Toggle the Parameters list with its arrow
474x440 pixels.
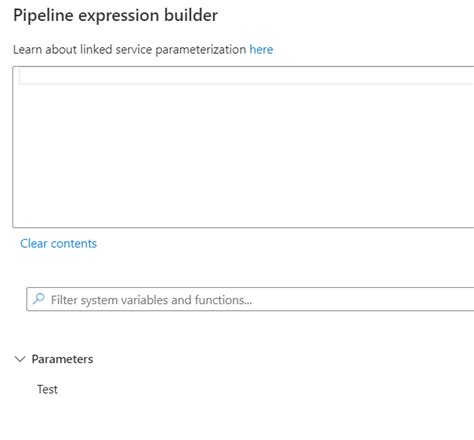pyautogui.click(x=20, y=359)
